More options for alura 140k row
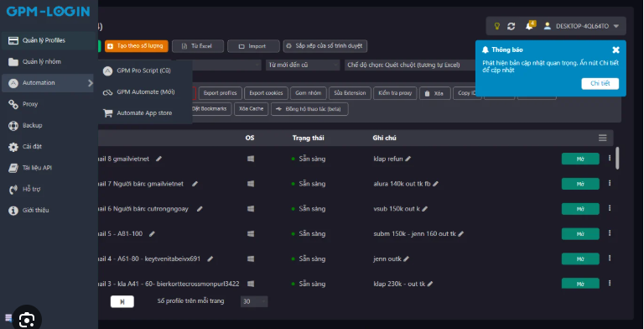 pos(610,184)
